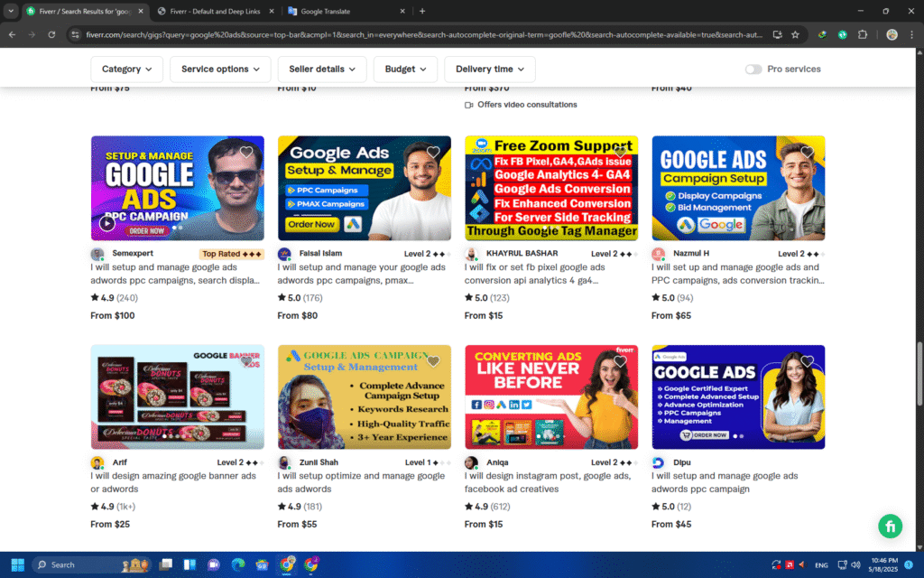Image resolution: width=924 pixels, height=578 pixels.
Task: Open Dipu's adwords ppc campaign gig title
Action: click(x=725, y=482)
